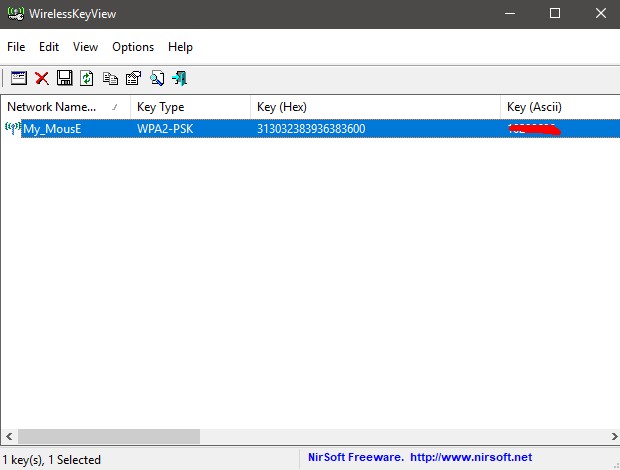Open the Help menu
620x470 pixels.
[180, 47]
